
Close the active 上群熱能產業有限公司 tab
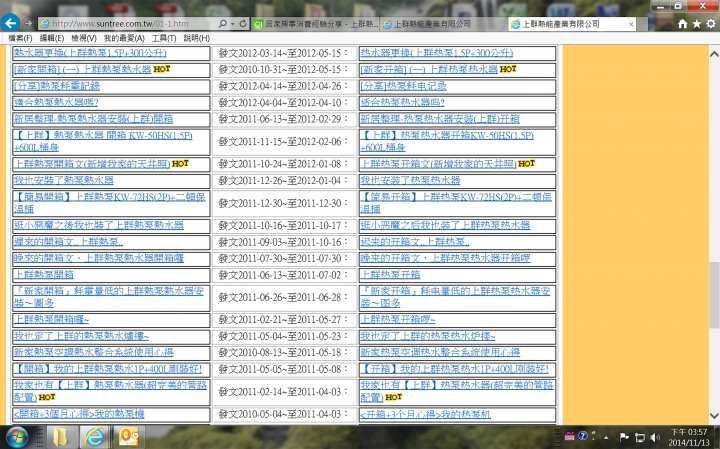tap(631, 24)
